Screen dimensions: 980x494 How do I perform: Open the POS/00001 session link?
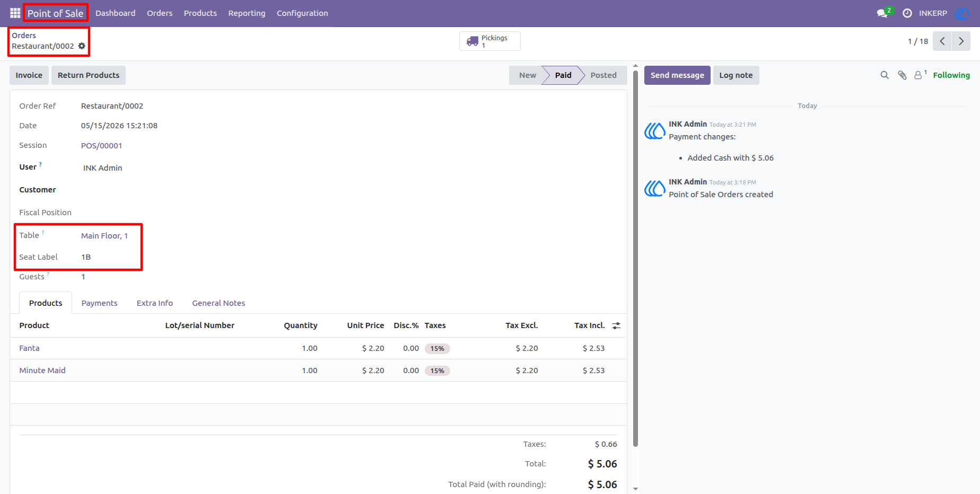(102, 146)
